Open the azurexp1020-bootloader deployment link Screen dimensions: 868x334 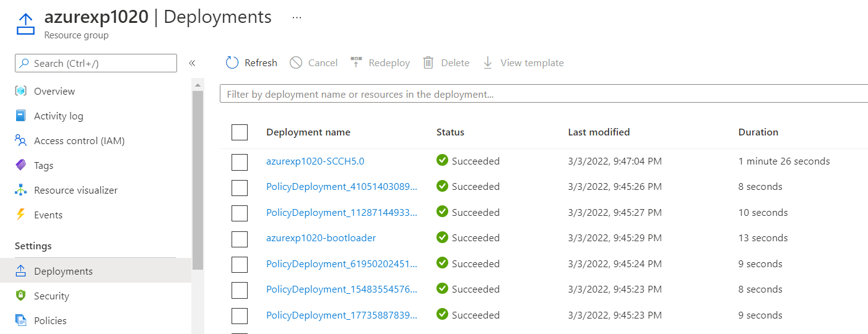point(321,238)
